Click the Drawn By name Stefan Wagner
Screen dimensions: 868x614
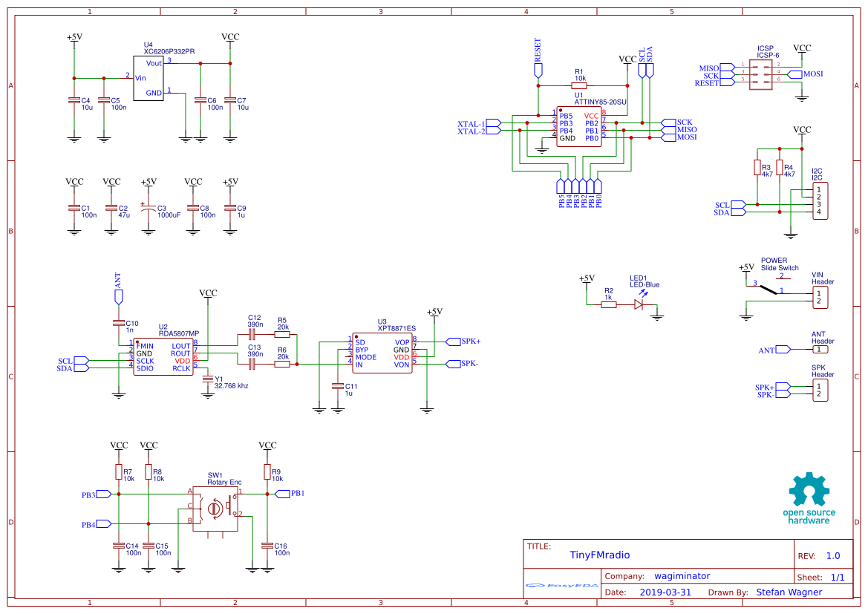pyautogui.click(x=789, y=592)
